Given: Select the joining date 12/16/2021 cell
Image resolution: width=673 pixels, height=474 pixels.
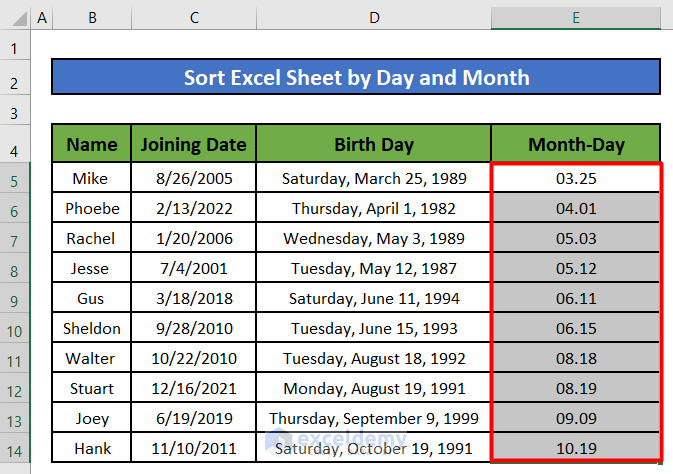Looking at the screenshot, I should point(193,389).
